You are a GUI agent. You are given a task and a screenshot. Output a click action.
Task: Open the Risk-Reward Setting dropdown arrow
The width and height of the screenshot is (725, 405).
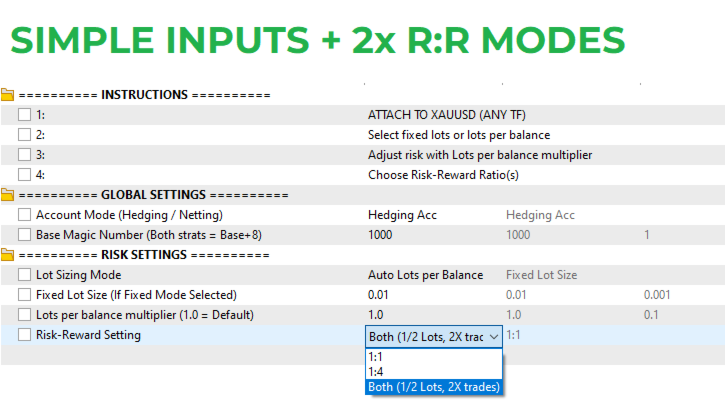point(494,337)
